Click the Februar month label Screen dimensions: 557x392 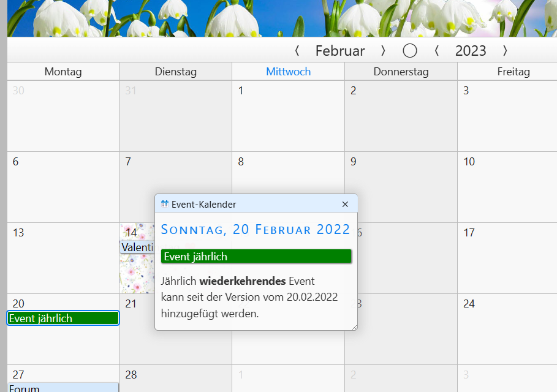(340, 51)
